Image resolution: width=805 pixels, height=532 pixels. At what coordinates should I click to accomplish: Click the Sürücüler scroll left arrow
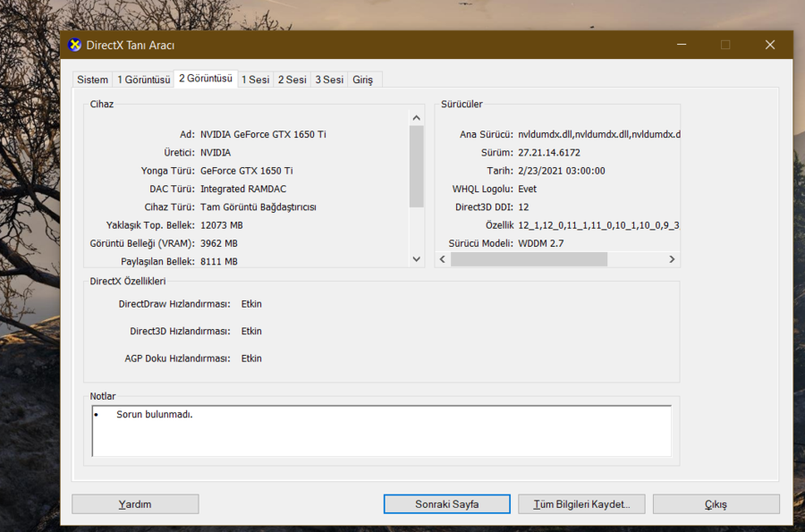click(443, 259)
